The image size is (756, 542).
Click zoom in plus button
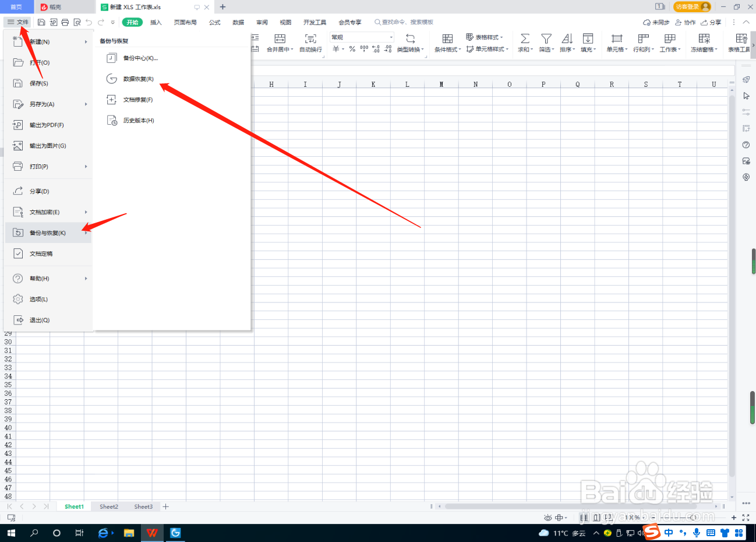(734, 518)
